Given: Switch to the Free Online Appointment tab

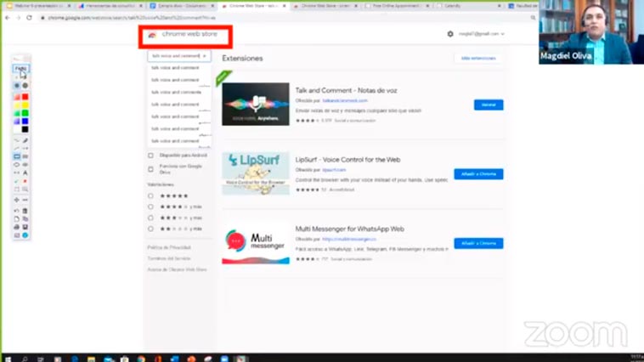Looking at the screenshot, I should pos(396,6).
